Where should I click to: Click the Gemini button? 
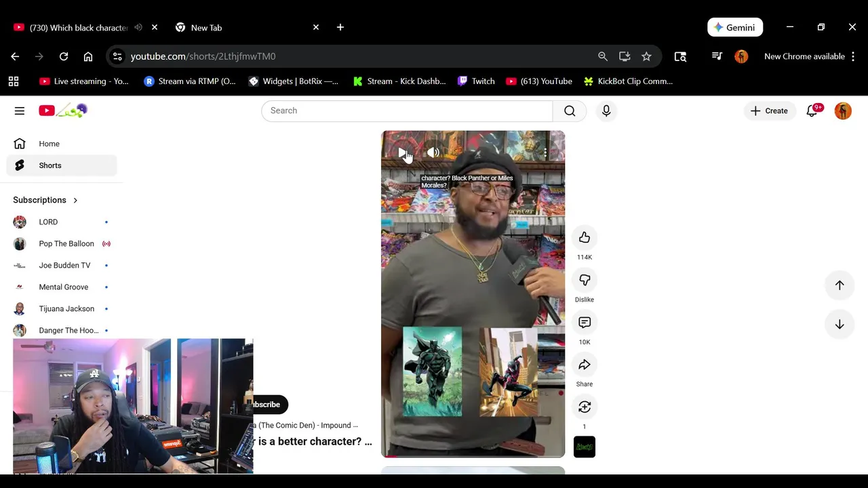click(735, 27)
